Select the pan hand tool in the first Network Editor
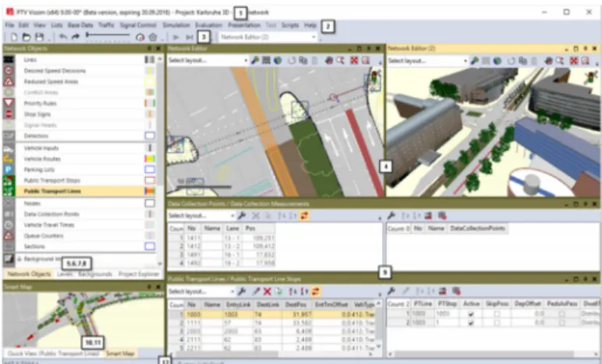Viewport: 602px width, 364px height. click(329, 60)
